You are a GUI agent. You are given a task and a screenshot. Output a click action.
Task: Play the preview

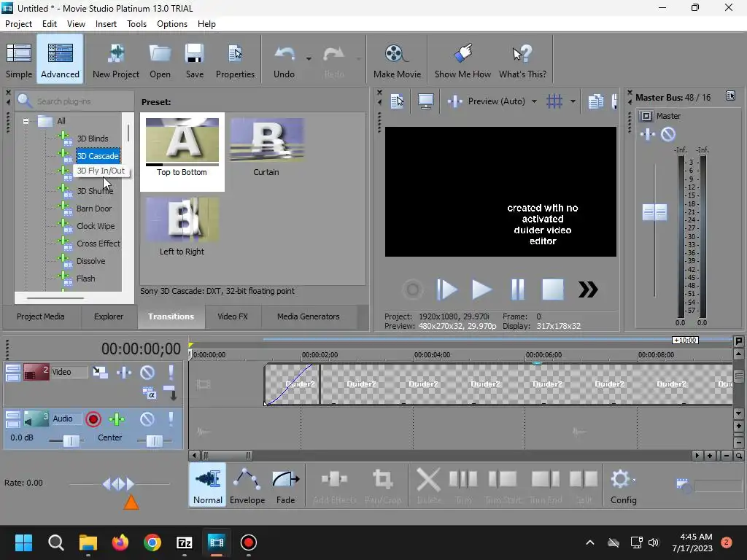481,289
